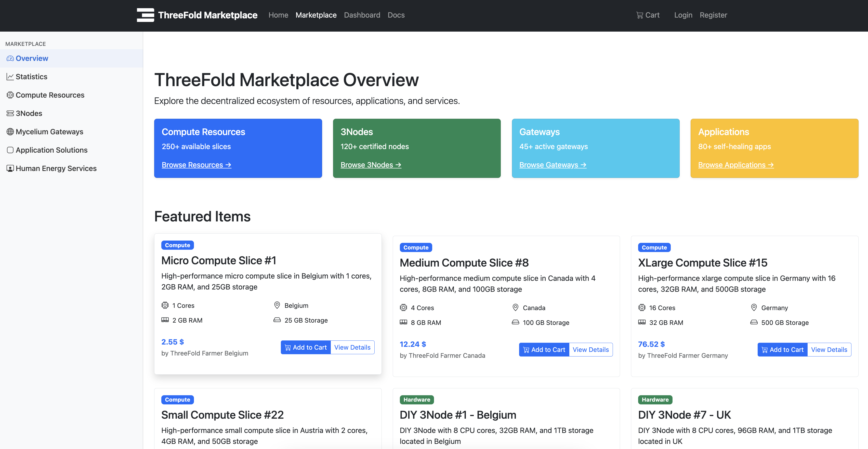Viewport: 868px width, 449px height.
Task: Open Browse Gateways link
Action: coord(553,165)
